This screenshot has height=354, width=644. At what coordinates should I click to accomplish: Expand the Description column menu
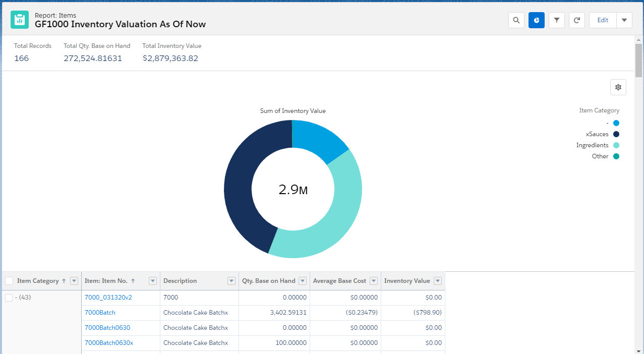click(x=231, y=281)
